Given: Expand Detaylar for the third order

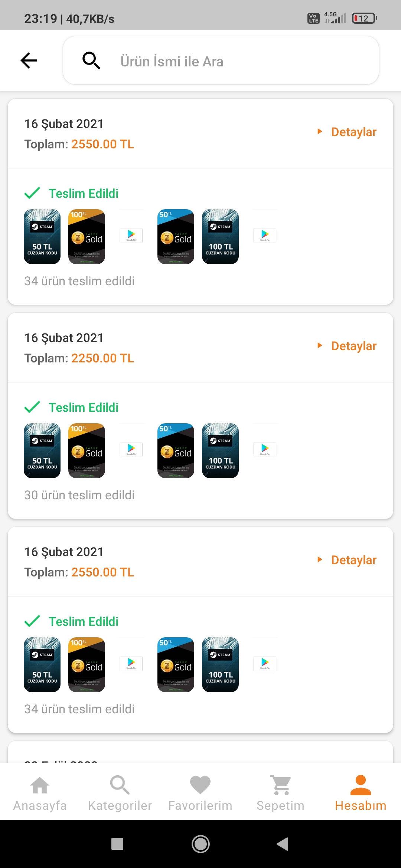Looking at the screenshot, I should point(348,560).
